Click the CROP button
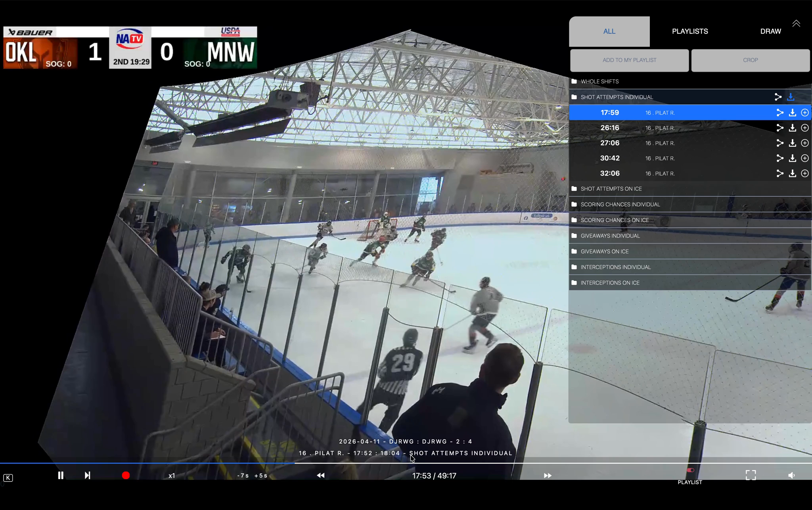Viewport: 812px width, 510px height. point(750,60)
